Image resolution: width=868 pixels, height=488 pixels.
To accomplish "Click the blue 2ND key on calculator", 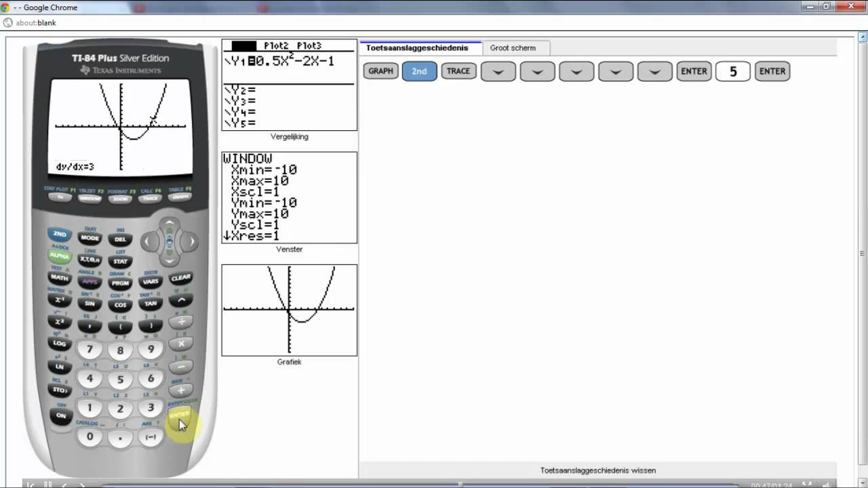I will tap(60, 234).
